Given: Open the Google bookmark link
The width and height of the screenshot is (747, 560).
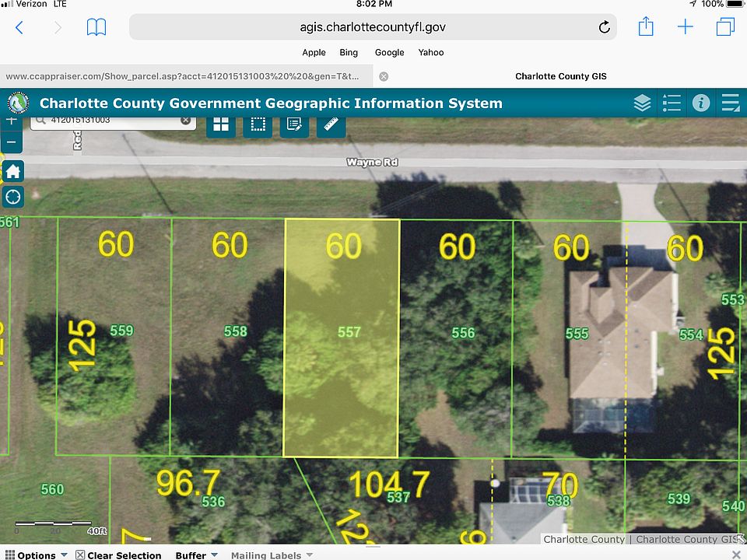Looking at the screenshot, I should tap(389, 52).
